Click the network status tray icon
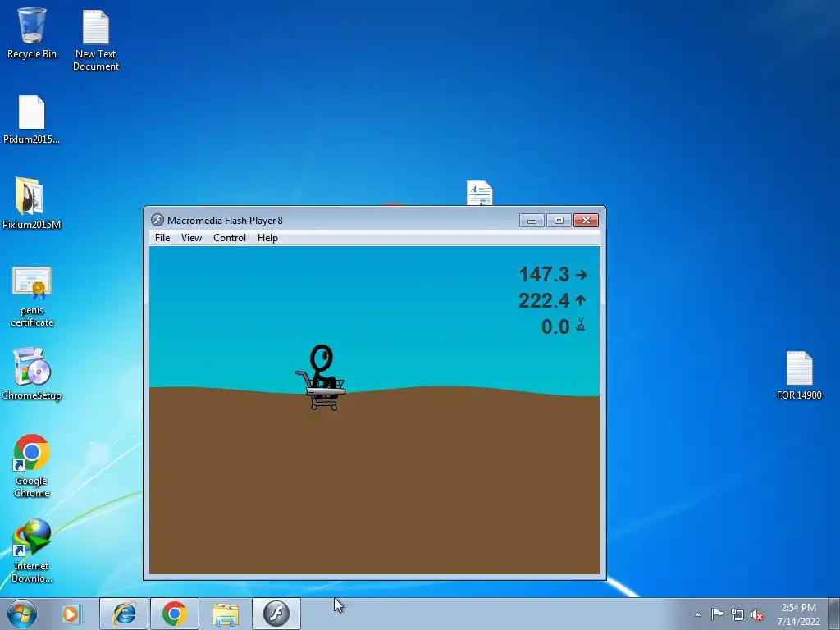 (737, 614)
